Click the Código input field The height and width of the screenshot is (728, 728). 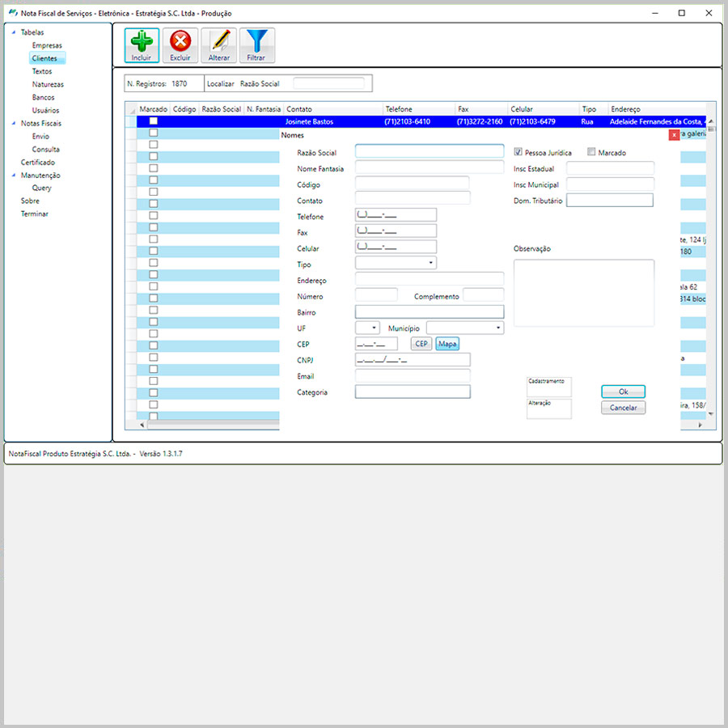tap(413, 183)
